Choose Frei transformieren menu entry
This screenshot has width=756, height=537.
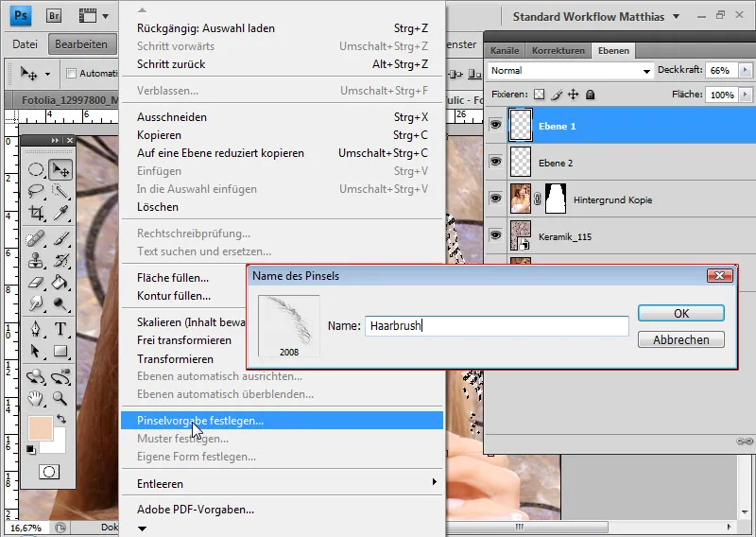point(184,340)
